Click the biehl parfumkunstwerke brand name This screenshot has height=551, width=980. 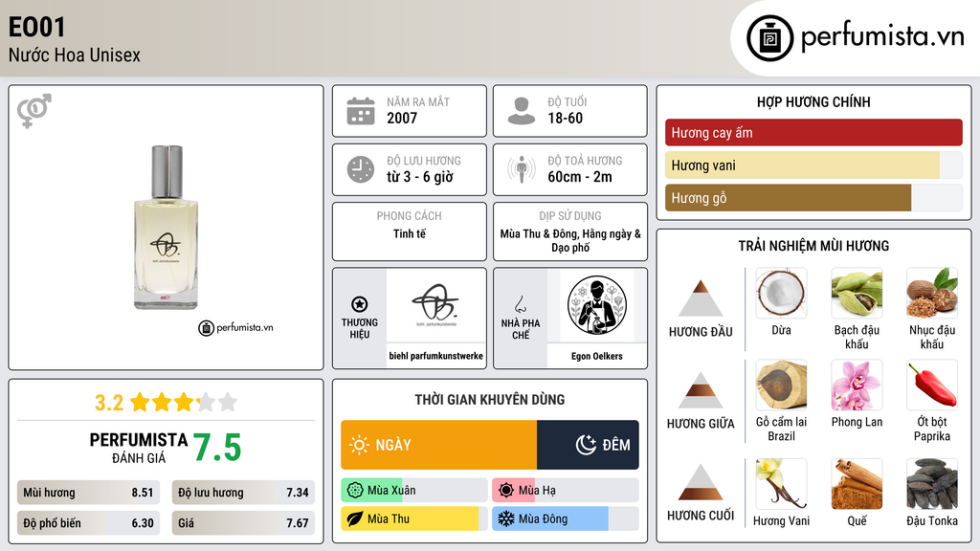pyautogui.click(x=435, y=356)
